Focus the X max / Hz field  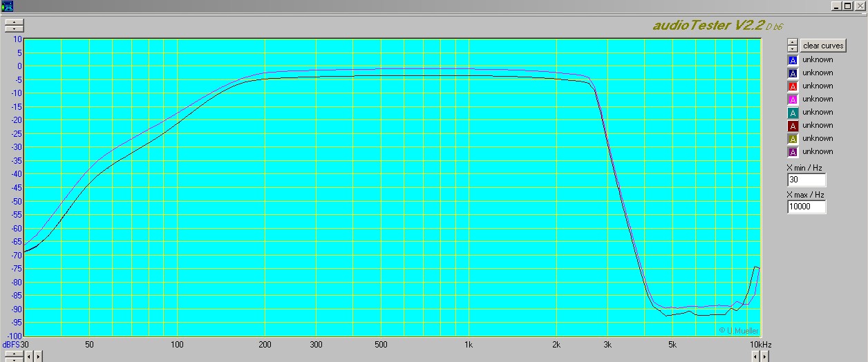point(806,207)
